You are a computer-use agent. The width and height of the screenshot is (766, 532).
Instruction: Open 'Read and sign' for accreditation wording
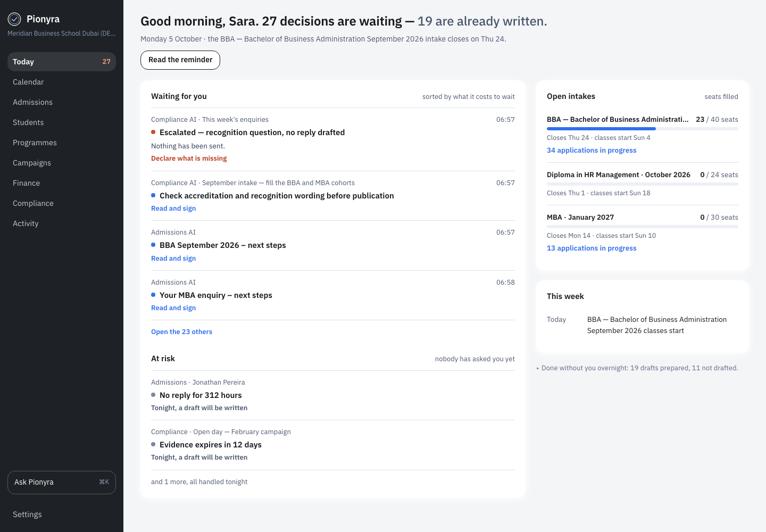(173, 208)
